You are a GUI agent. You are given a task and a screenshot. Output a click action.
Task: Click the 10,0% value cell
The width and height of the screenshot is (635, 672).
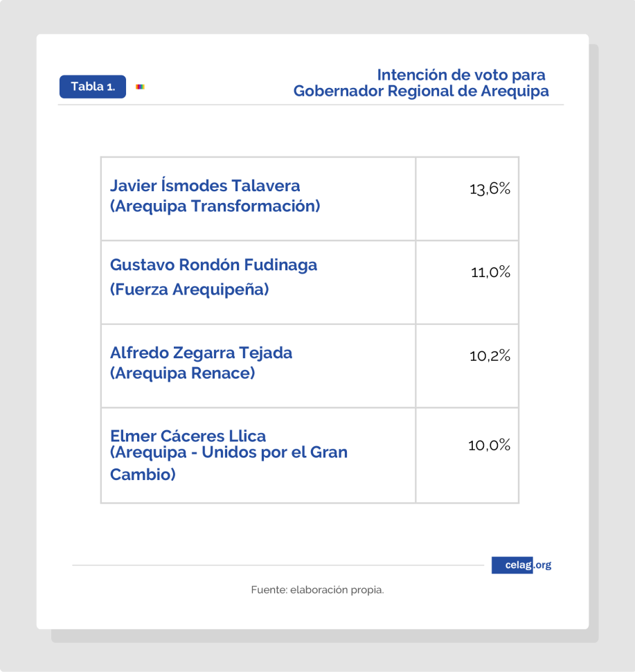(x=467, y=455)
